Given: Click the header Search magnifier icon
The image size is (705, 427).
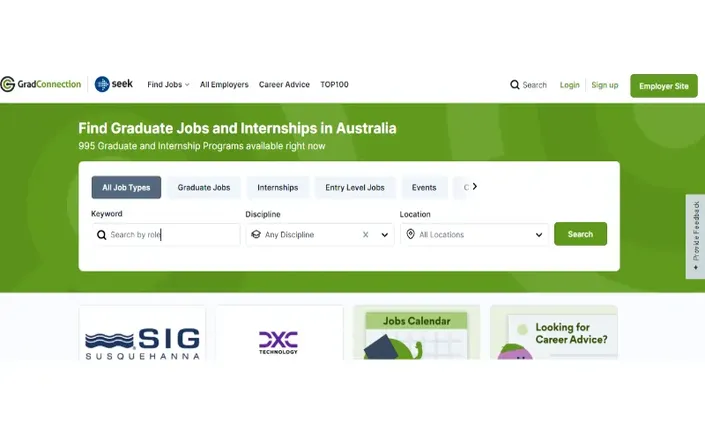Looking at the screenshot, I should coord(515,85).
